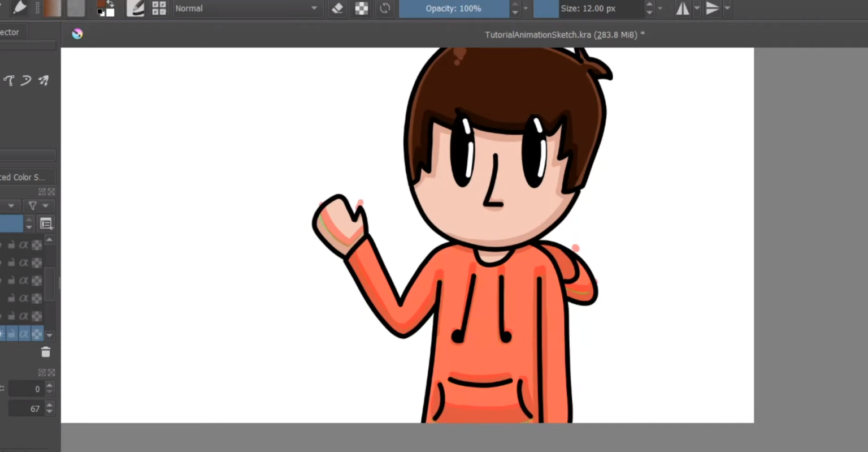This screenshot has height=452, width=868.
Task: Toggle vertical mirror tool
Action: 713,8
